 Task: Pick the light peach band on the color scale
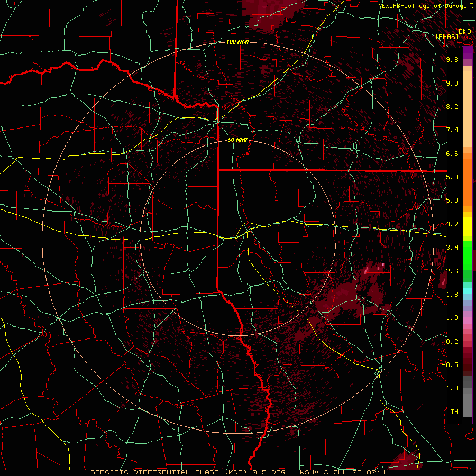(x=467, y=108)
